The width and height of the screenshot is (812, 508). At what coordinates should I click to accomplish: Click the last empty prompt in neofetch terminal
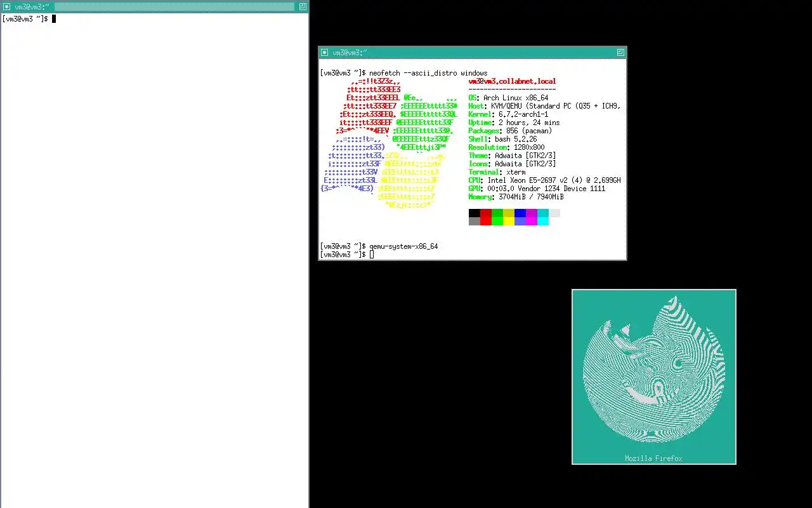click(x=347, y=255)
